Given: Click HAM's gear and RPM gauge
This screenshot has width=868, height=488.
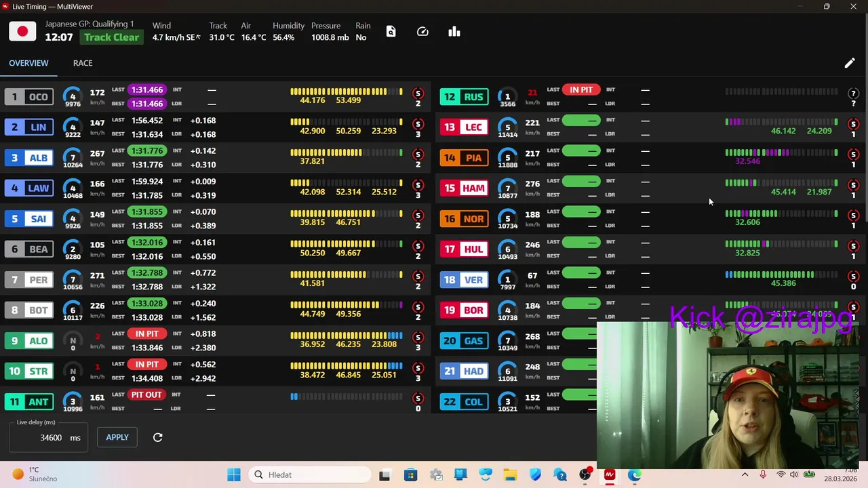Looking at the screenshot, I should pos(507,188).
